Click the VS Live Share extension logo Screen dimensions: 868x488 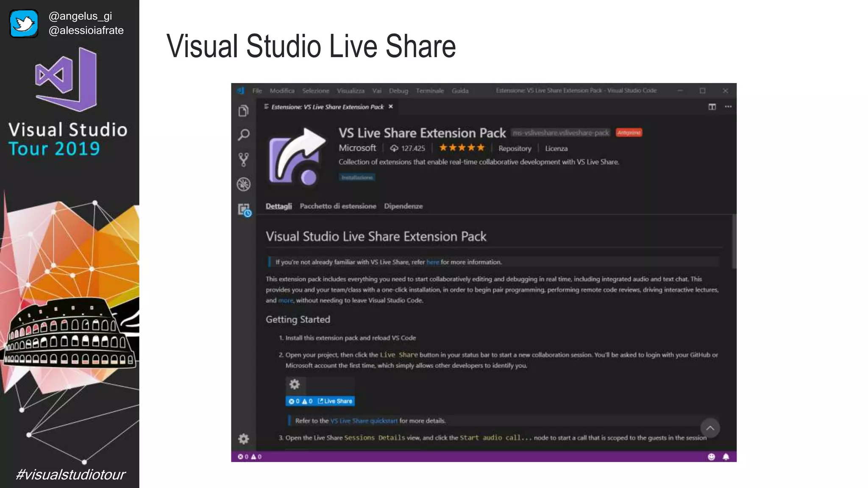pyautogui.click(x=297, y=156)
